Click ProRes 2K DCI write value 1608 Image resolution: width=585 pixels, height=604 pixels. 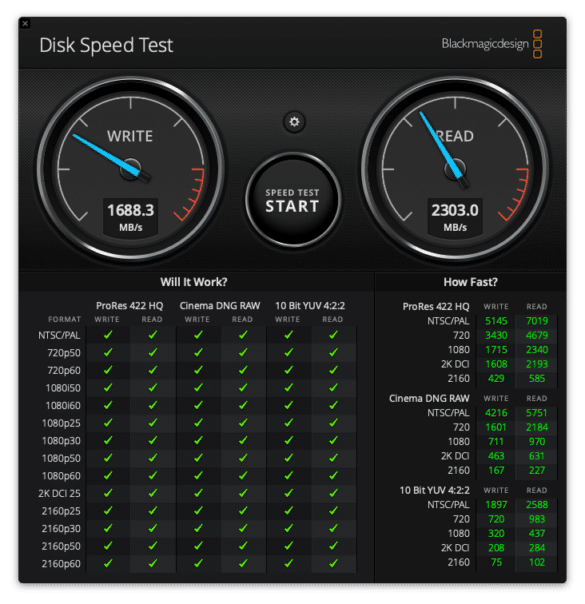point(496,364)
